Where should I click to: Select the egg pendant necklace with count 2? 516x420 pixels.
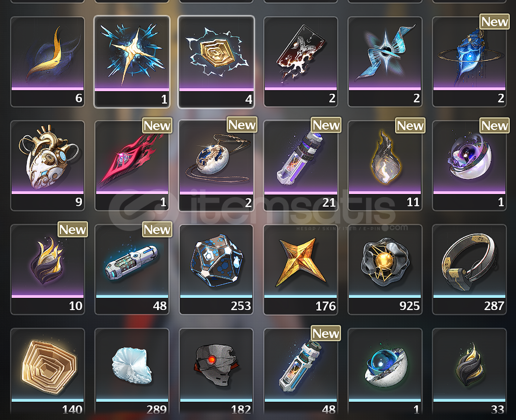coord(216,166)
